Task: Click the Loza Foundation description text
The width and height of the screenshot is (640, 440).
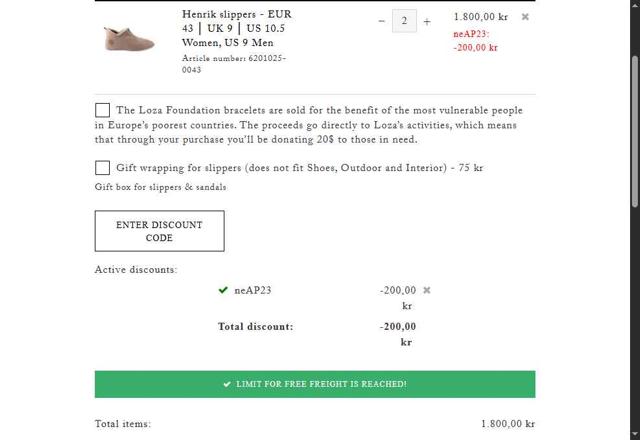Action: 320,125
